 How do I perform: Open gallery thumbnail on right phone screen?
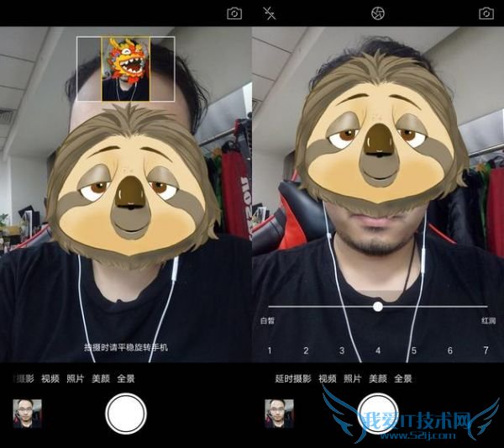point(280,414)
